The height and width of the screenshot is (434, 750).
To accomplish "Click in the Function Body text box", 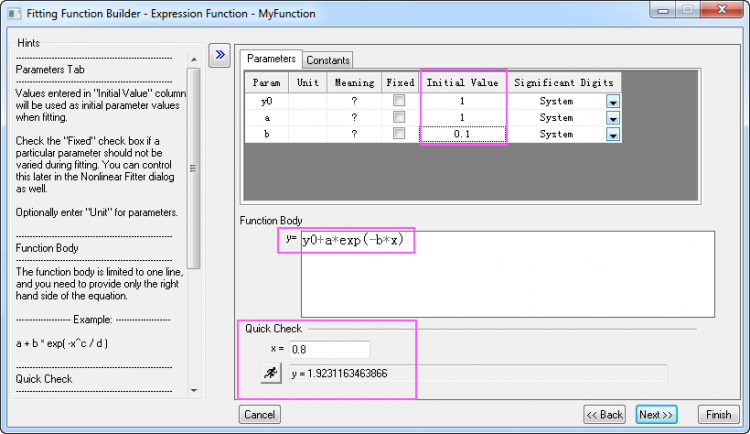I will click(x=508, y=274).
